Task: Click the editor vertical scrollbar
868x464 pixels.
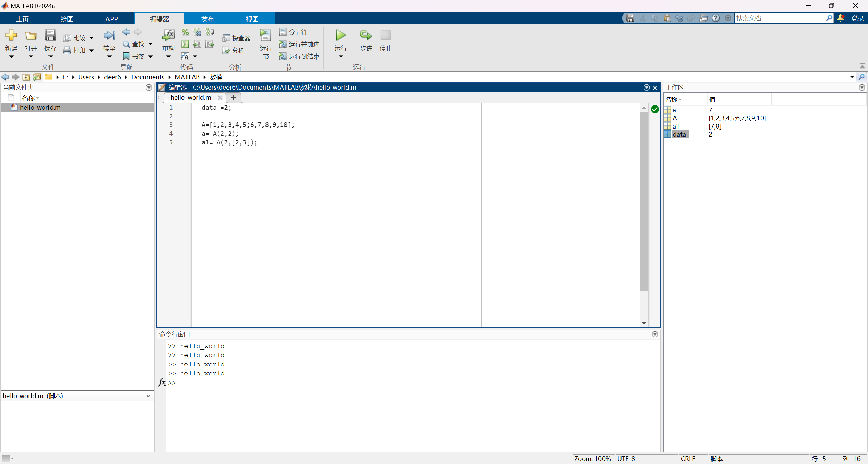Action: pyautogui.click(x=644, y=201)
